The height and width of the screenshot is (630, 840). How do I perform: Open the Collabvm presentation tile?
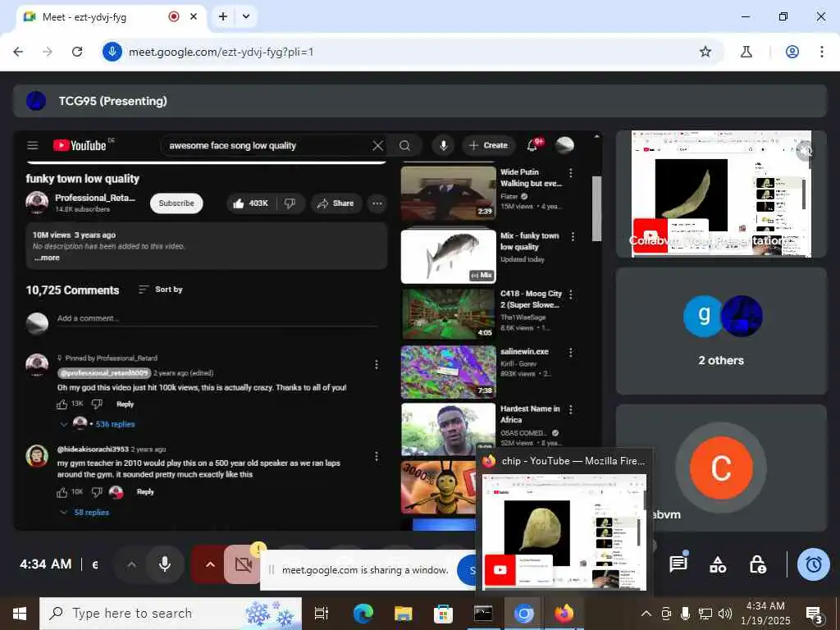(721, 194)
